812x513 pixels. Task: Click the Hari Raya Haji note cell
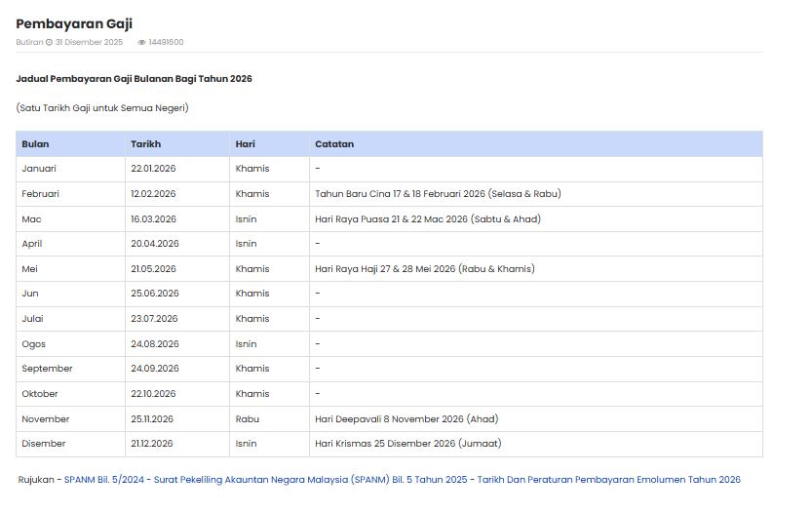[x=424, y=269]
